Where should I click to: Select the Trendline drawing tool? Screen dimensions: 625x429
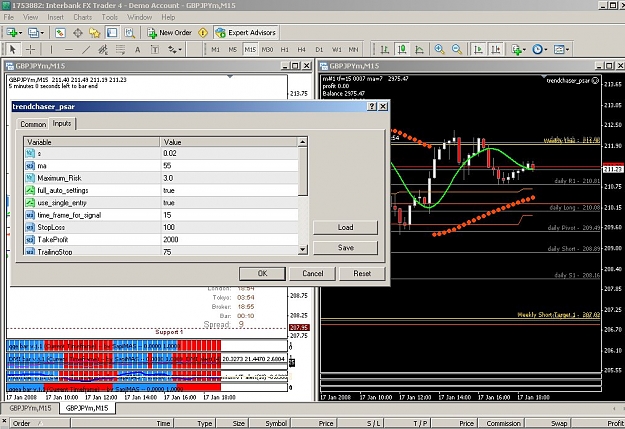[x=86, y=49]
